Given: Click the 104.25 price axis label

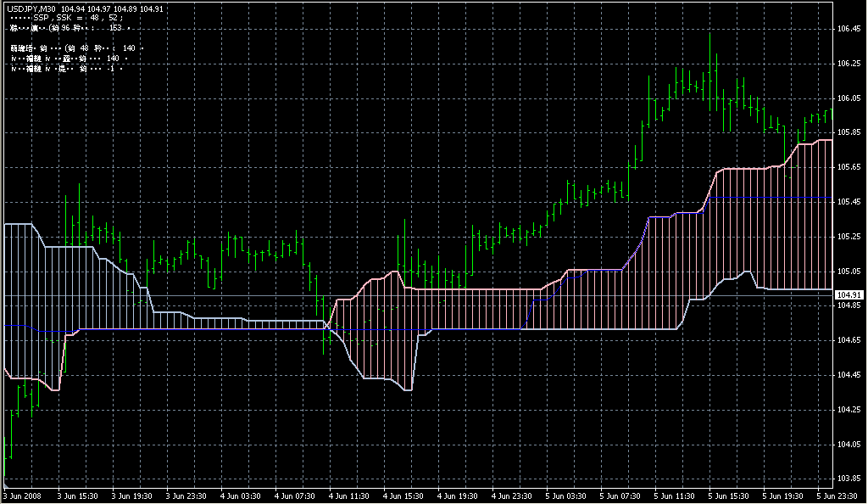Looking at the screenshot, I should pyautogui.click(x=849, y=410).
